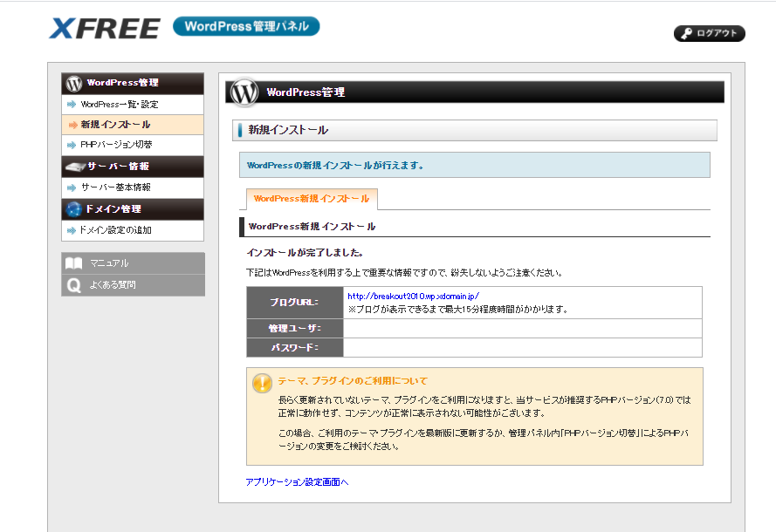This screenshot has height=532, width=776.
Task: Click the arrow icon beside サーバー基本情報
Action: [x=72, y=188]
